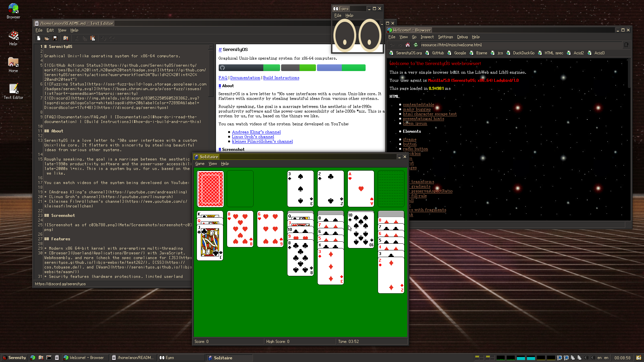
Task: Click the copy icon in Text Editor toolbar
Action: 85,39
